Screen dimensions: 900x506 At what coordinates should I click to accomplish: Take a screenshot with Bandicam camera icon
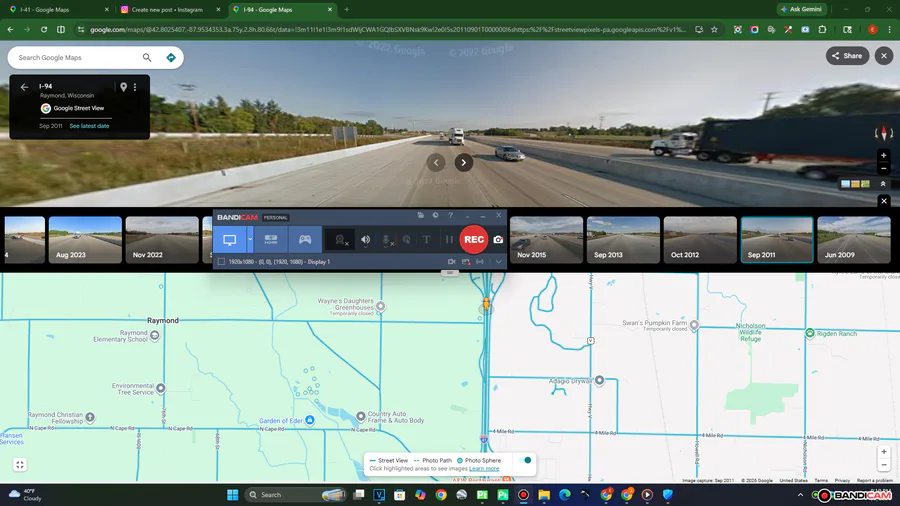pos(498,240)
